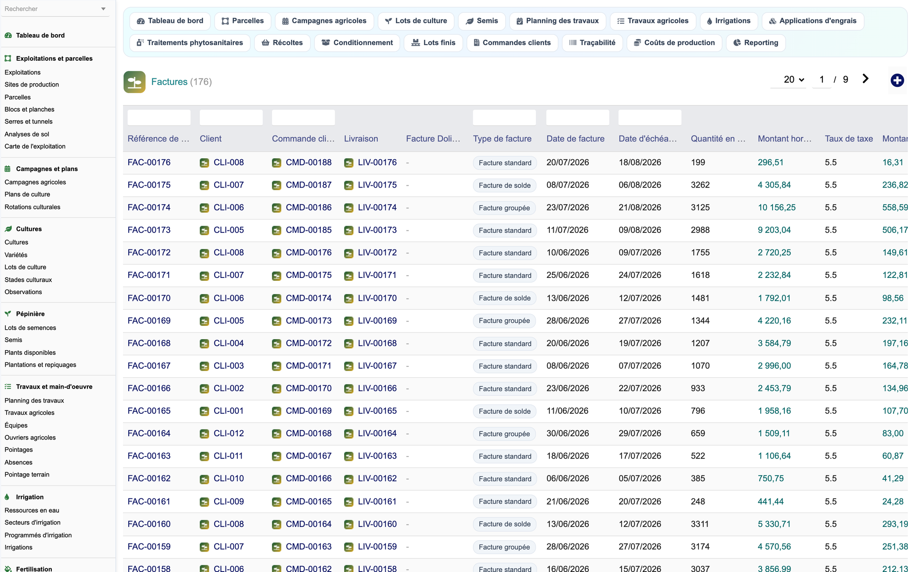The image size is (924, 572).
Task: Open order CMD-00165 link
Action: pos(309,502)
